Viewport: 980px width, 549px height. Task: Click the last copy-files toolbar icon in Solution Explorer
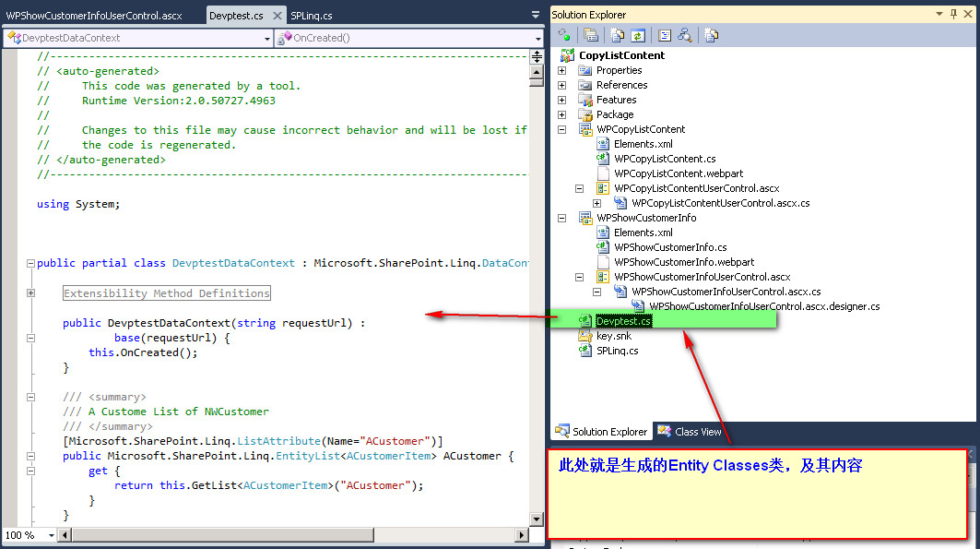pos(711,35)
